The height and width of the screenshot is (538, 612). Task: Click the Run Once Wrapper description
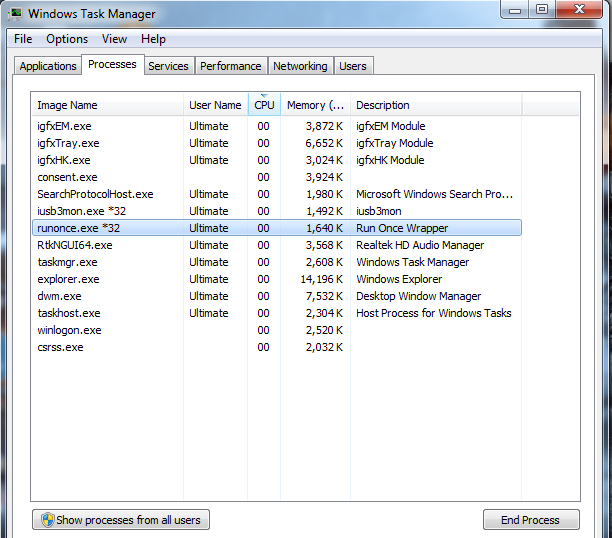(402, 228)
